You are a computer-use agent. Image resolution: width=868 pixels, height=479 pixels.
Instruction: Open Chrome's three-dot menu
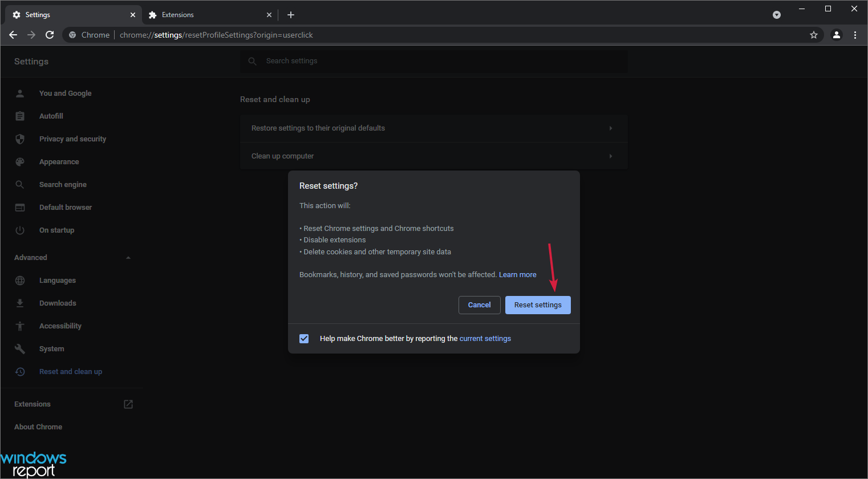coord(855,35)
